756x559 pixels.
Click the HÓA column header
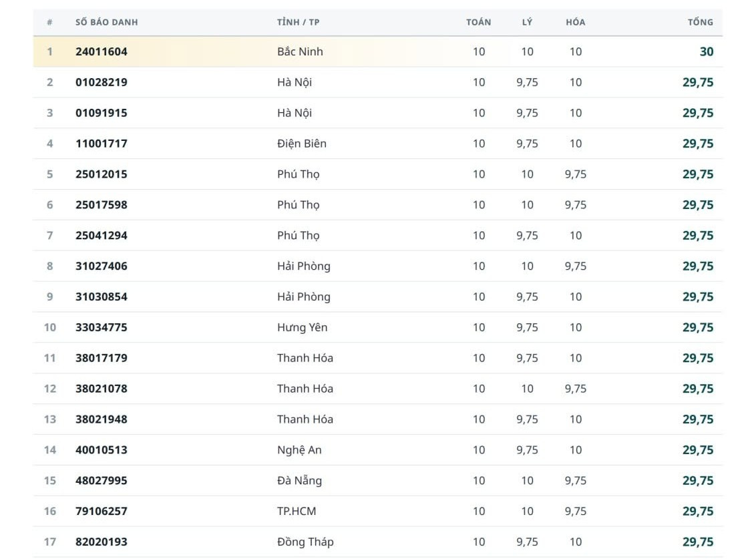575,22
